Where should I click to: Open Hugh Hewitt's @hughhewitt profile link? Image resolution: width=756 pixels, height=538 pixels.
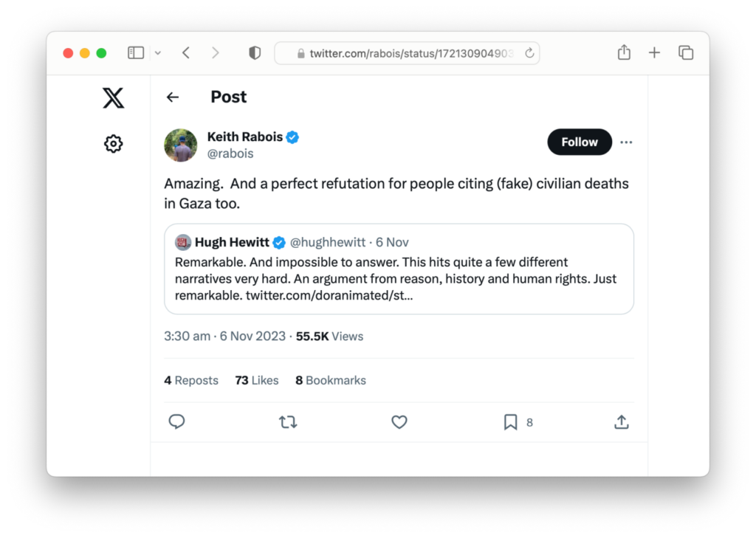pos(327,242)
